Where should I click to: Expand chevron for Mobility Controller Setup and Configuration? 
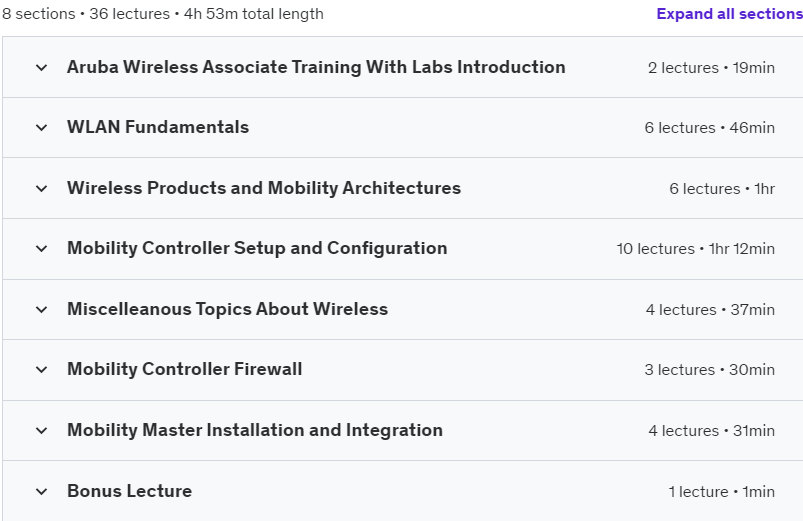click(x=41, y=249)
